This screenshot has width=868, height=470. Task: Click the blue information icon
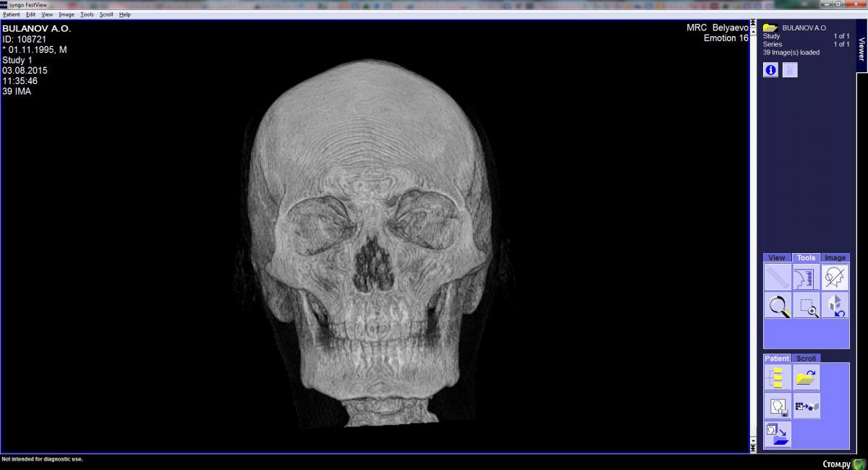pyautogui.click(x=770, y=70)
